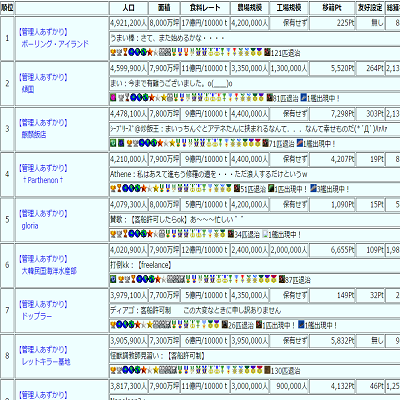Click the first green icon in rank 3 awards
Image resolution: width=400 pixels, height=400 pixels.
coord(113,143)
